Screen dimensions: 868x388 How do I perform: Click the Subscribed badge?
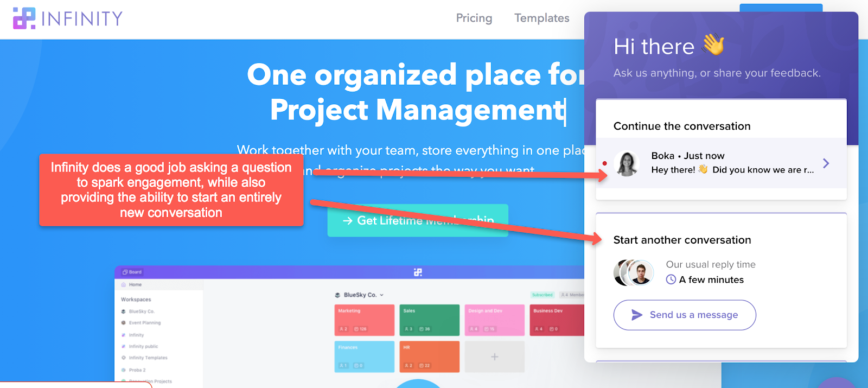542,295
